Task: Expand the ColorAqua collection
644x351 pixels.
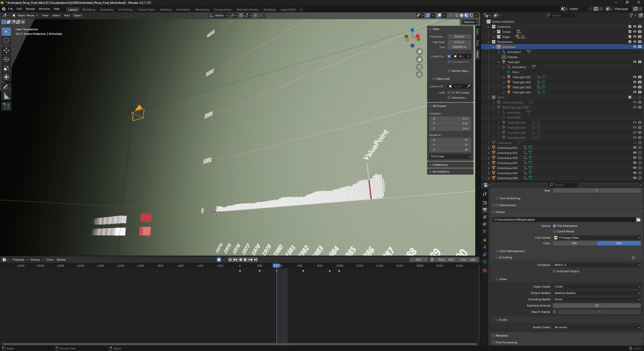Action: 489,142
